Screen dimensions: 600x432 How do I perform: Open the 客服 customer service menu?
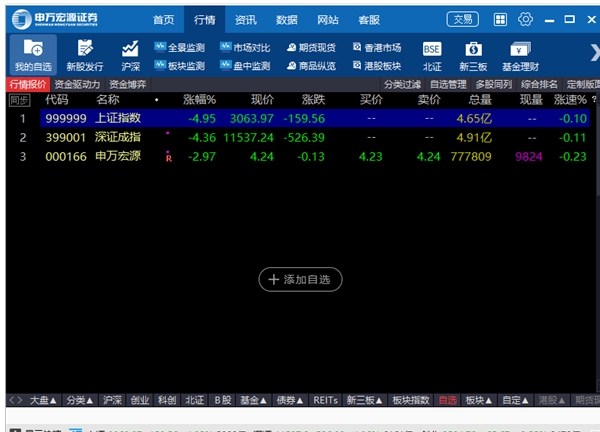[x=369, y=20]
